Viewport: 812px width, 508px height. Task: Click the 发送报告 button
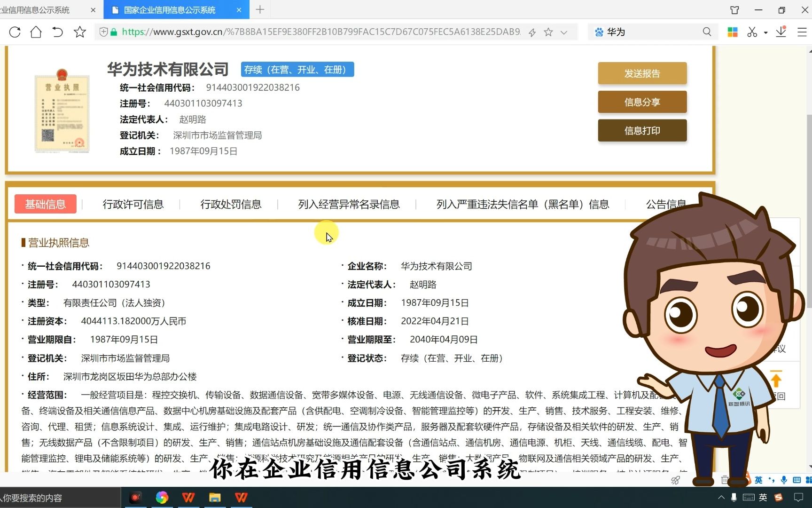click(x=642, y=73)
